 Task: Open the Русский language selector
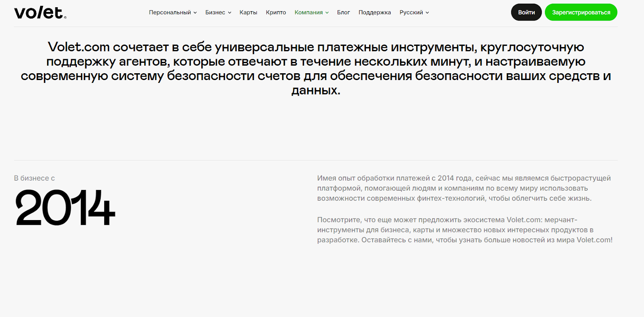pyautogui.click(x=414, y=12)
